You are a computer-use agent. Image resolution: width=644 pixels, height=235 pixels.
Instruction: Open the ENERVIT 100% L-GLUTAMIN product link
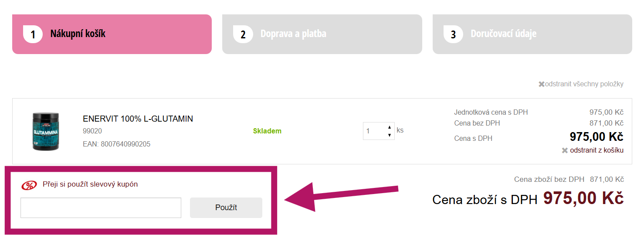coord(138,119)
